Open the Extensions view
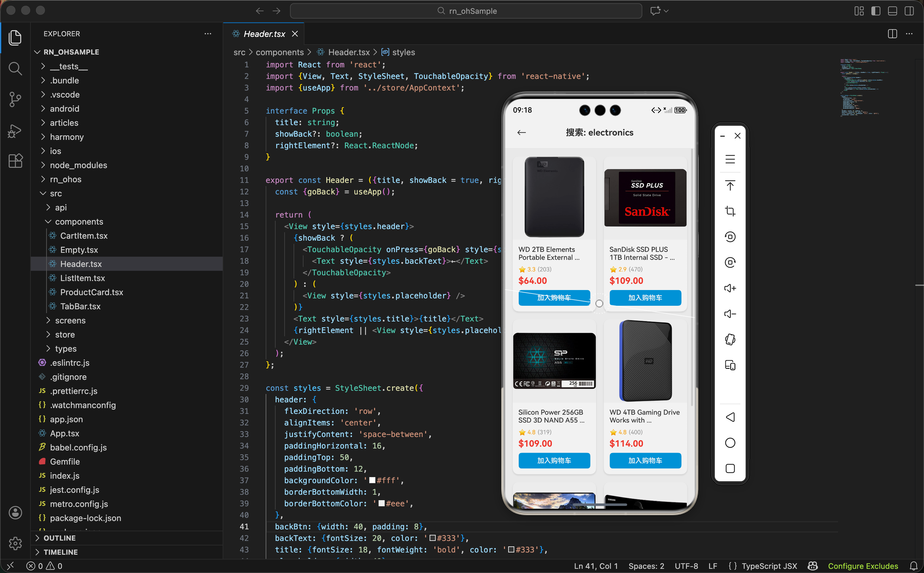 [15, 161]
